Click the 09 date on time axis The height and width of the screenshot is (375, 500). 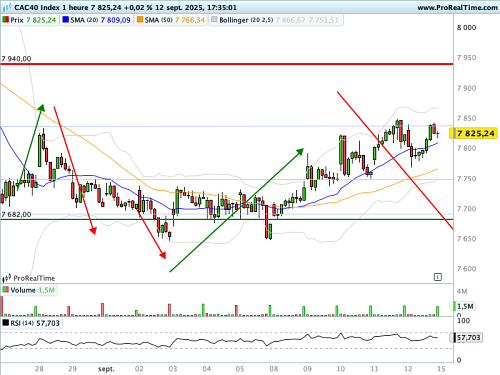coord(307,369)
